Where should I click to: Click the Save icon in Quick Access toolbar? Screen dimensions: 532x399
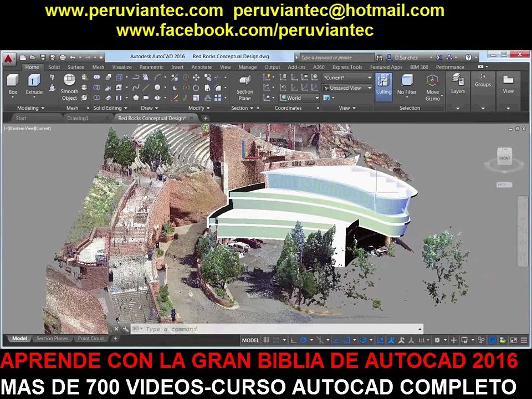[x=43, y=57]
